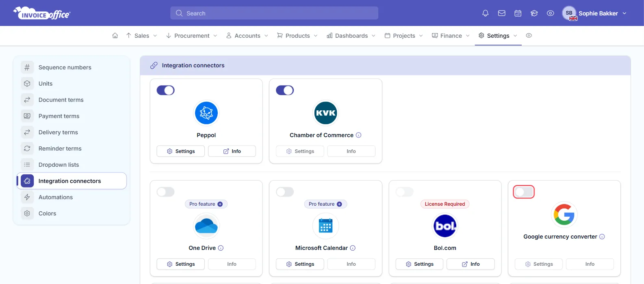Disable the Chamber of Commerce toggle
644x284 pixels.
285,90
